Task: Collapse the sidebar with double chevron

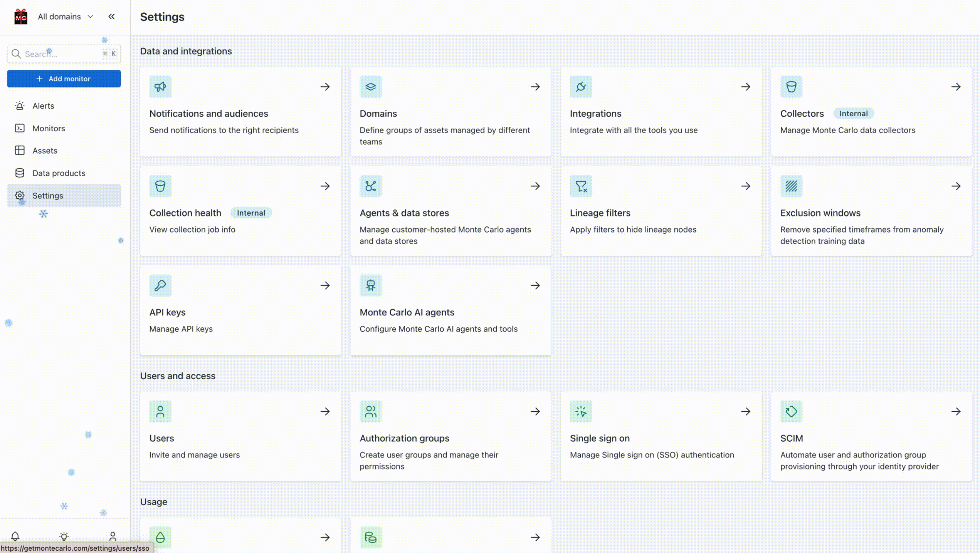Action: (x=111, y=17)
